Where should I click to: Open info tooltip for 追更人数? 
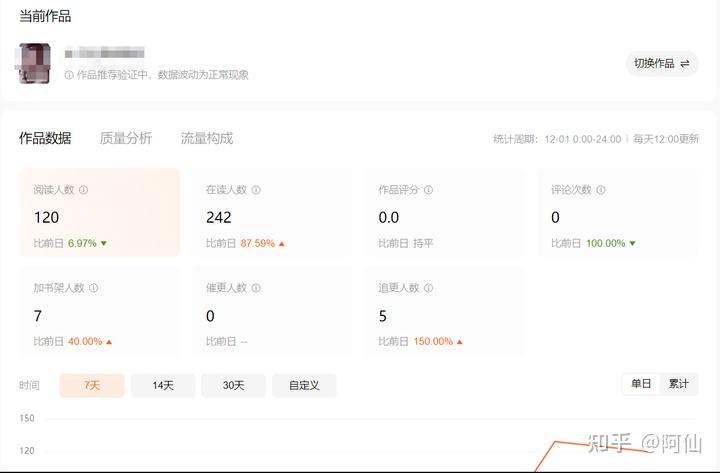428,288
